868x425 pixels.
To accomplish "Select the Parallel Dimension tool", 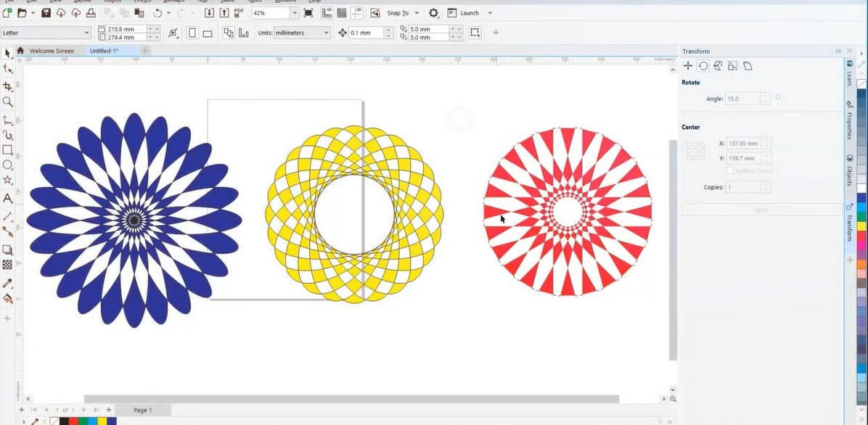I will (7, 216).
